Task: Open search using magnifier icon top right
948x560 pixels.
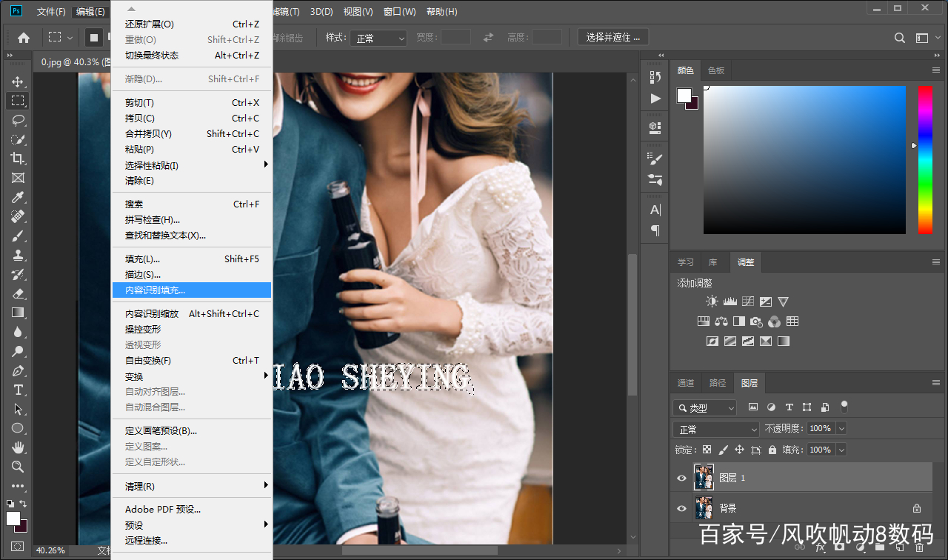Action: pyautogui.click(x=900, y=38)
